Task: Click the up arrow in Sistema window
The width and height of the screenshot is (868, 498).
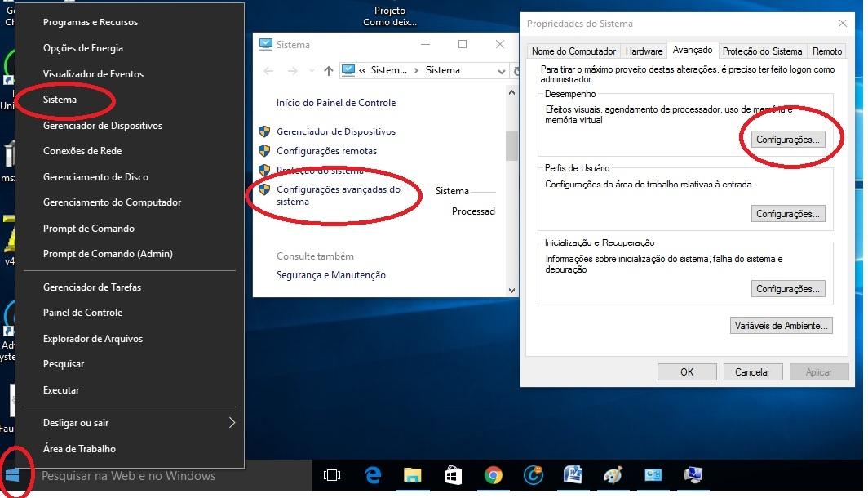Action: pyautogui.click(x=329, y=71)
